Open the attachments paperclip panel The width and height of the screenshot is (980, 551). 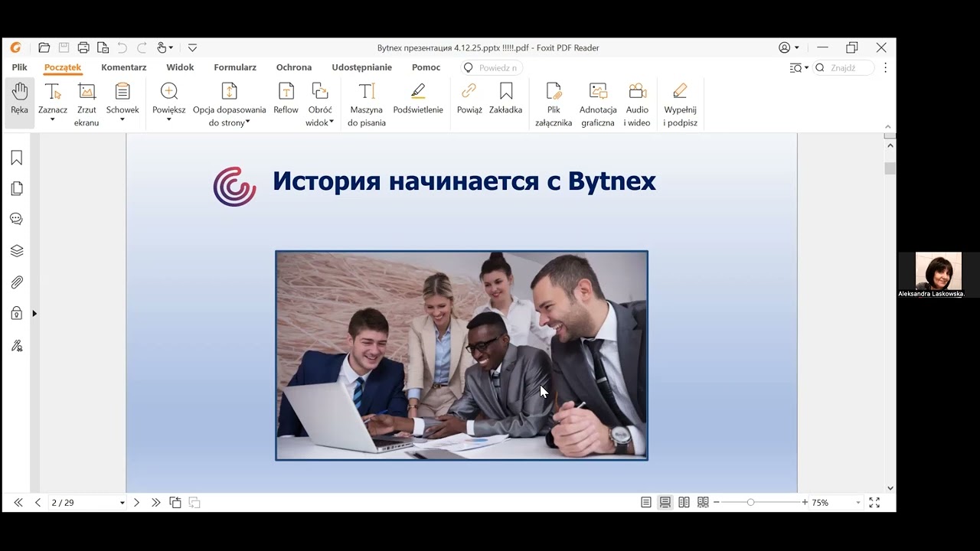(x=17, y=282)
